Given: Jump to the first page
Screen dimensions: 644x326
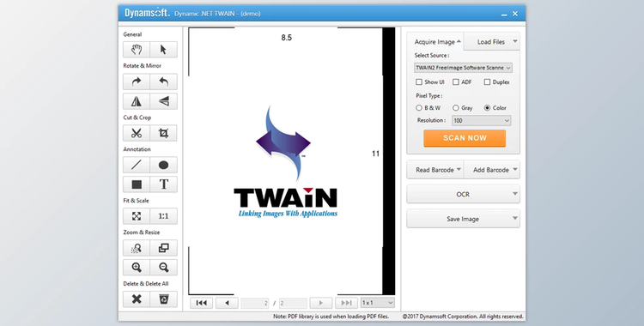Looking at the screenshot, I should coord(201,303).
